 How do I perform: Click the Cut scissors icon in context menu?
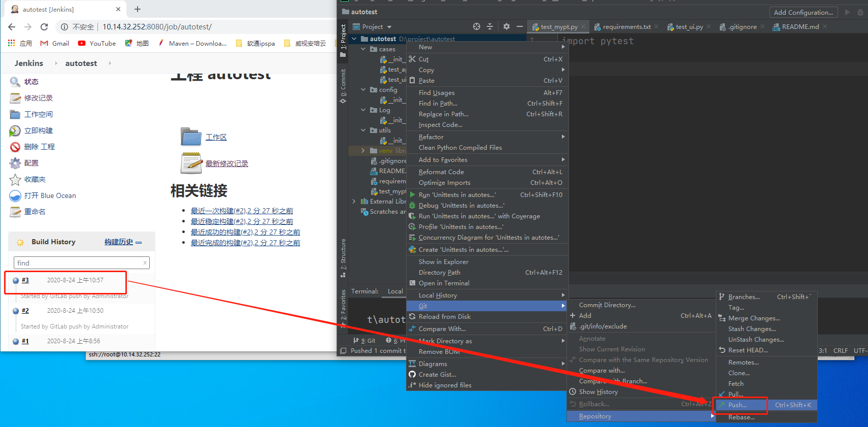point(412,59)
